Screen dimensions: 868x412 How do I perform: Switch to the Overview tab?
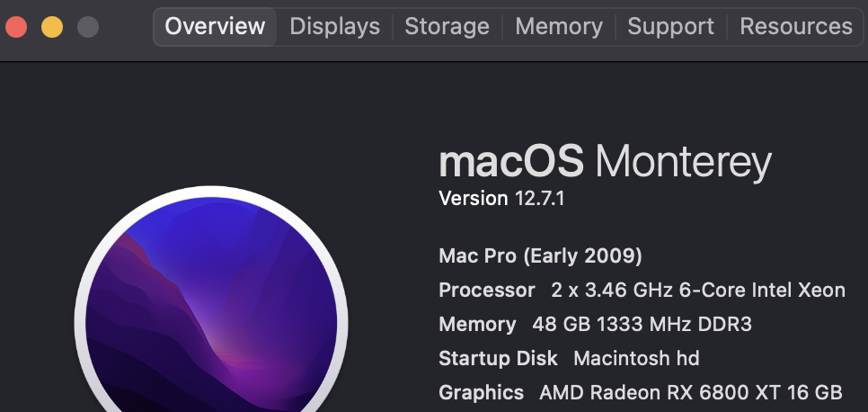point(215,26)
